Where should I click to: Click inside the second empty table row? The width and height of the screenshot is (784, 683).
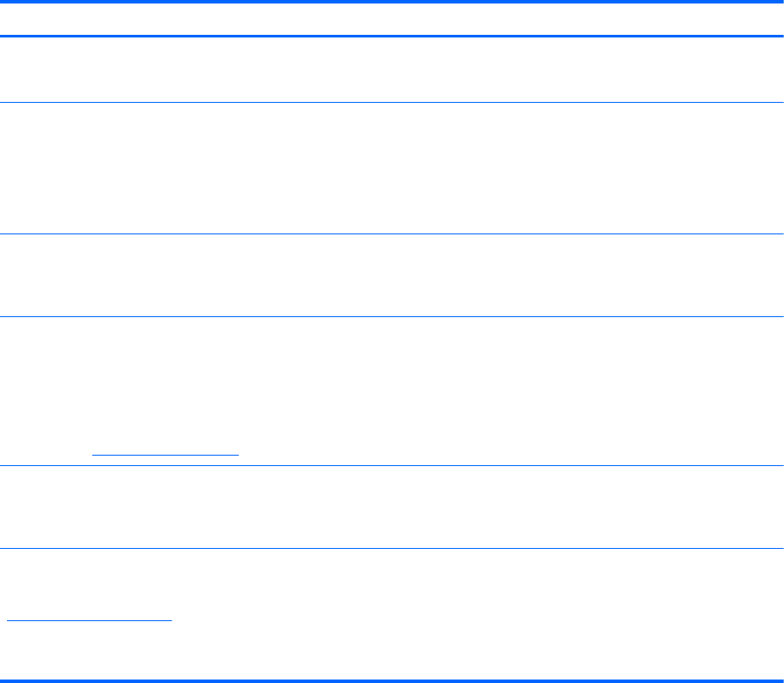point(392,168)
